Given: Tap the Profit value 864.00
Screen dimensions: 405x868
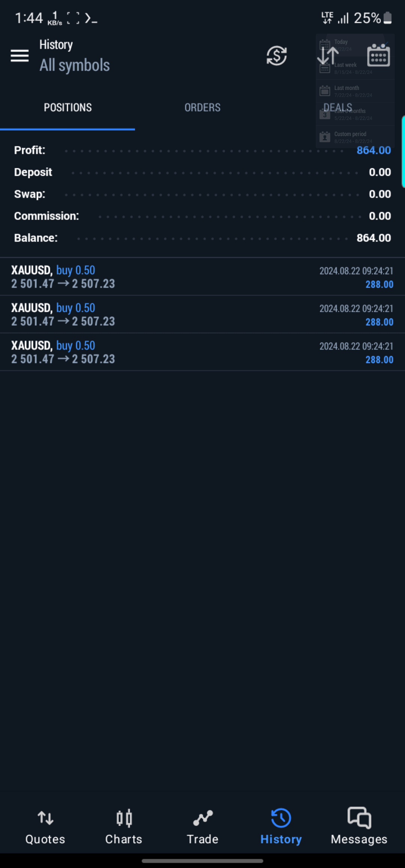Looking at the screenshot, I should [x=373, y=150].
